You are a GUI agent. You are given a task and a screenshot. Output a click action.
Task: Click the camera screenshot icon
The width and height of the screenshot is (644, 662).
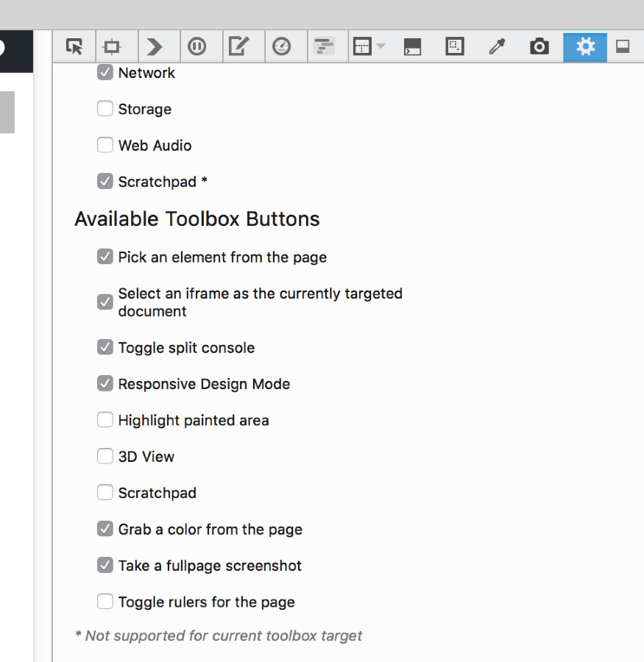539,47
